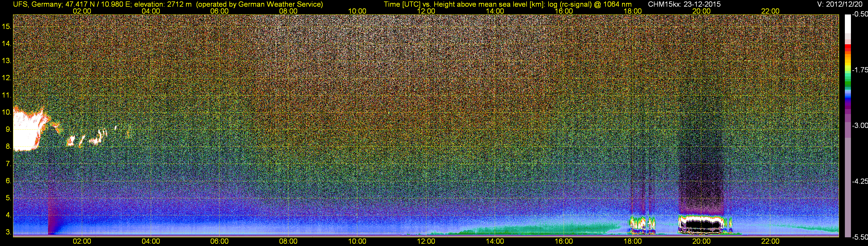Click the height axis label '5.'
Image resolution: width=868 pixels, height=246 pixels.
point(9,198)
